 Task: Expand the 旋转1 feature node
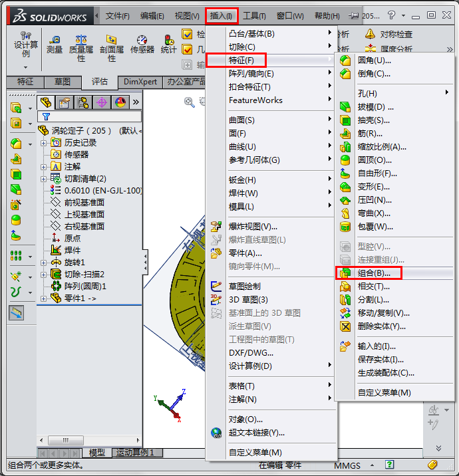[44, 262]
